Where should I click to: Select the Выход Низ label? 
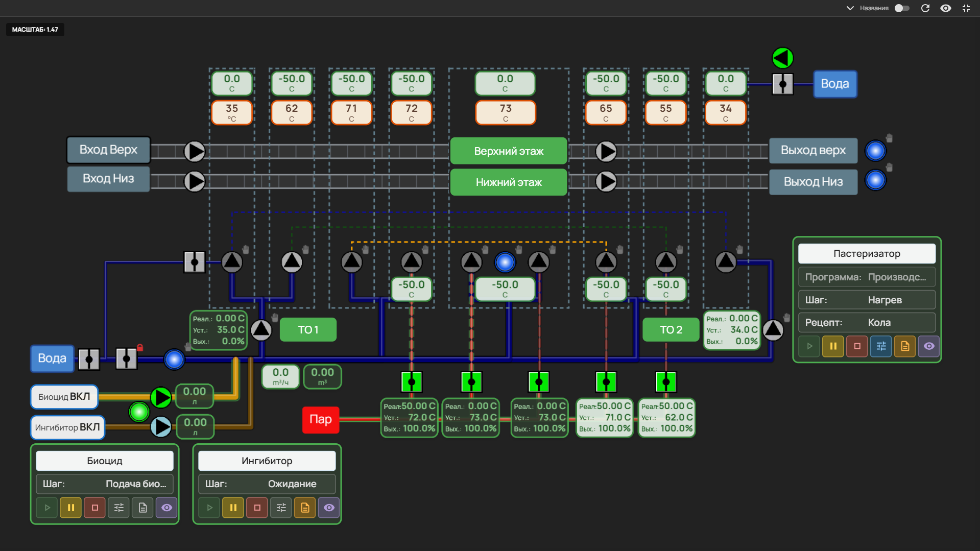[813, 182]
